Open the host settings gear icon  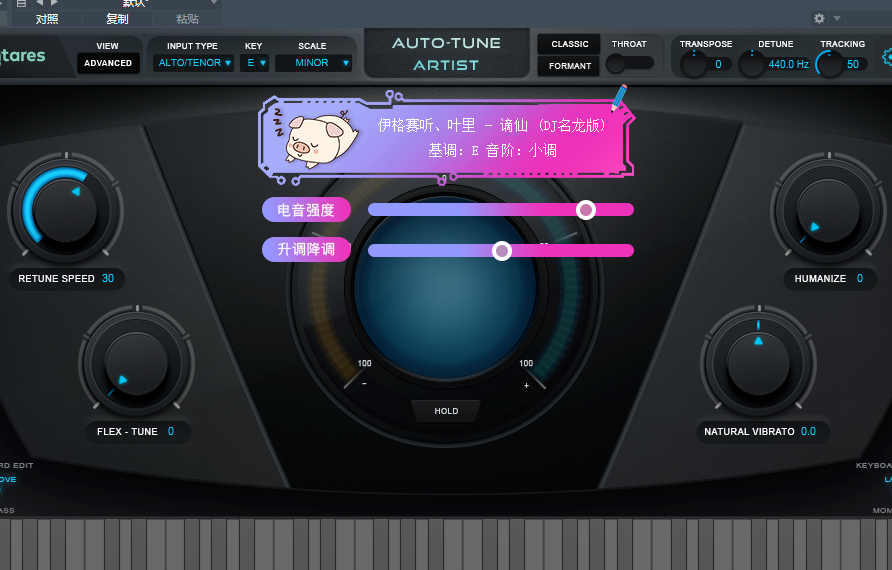tap(820, 18)
